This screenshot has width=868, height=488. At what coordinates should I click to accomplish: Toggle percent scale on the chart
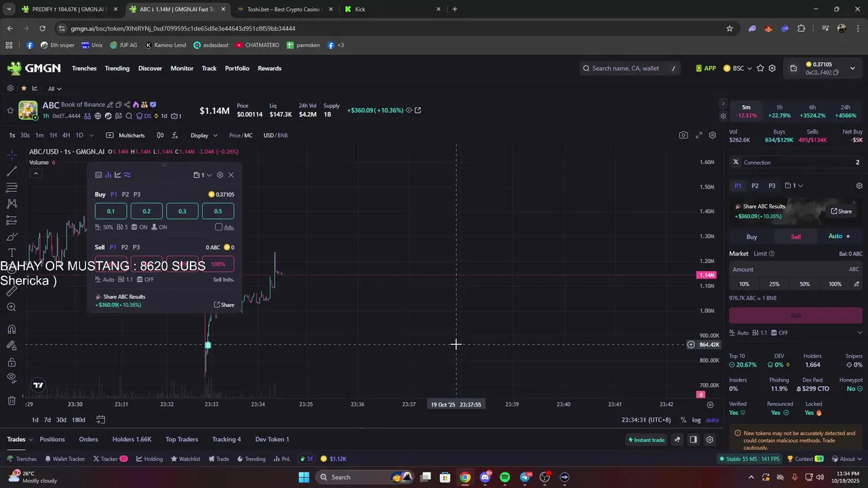click(683, 420)
